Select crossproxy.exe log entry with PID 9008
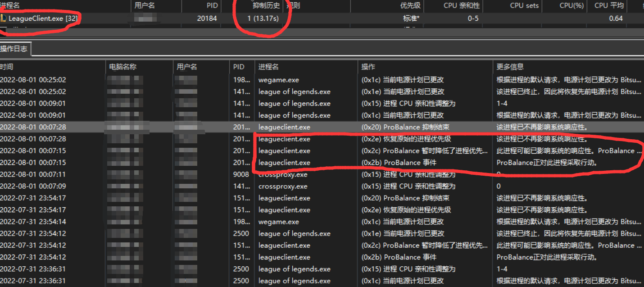The width and height of the screenshot is (644, 287). [x=282, y=174]
